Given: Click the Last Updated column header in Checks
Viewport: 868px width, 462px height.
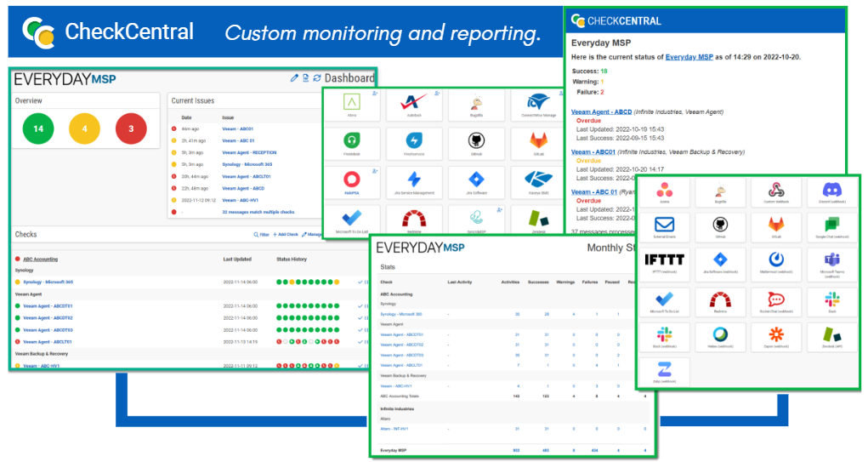Looking at the screenshot, I should [237, 260].
